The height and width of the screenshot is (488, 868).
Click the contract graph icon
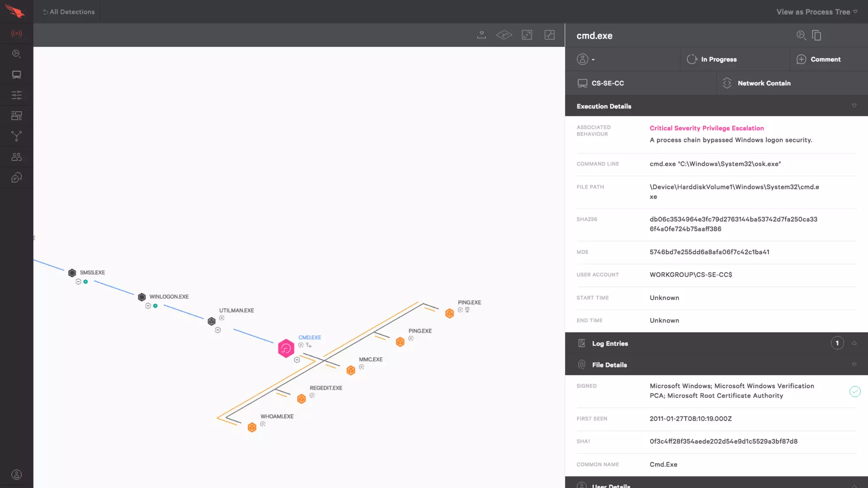click(549, 35)
